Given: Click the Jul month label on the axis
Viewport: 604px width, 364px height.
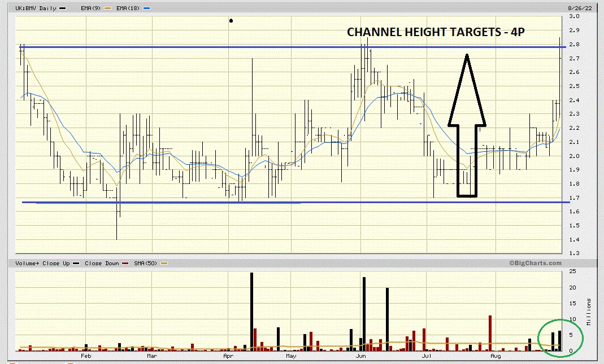Looking at the screenshot, I should click(427, 356).
